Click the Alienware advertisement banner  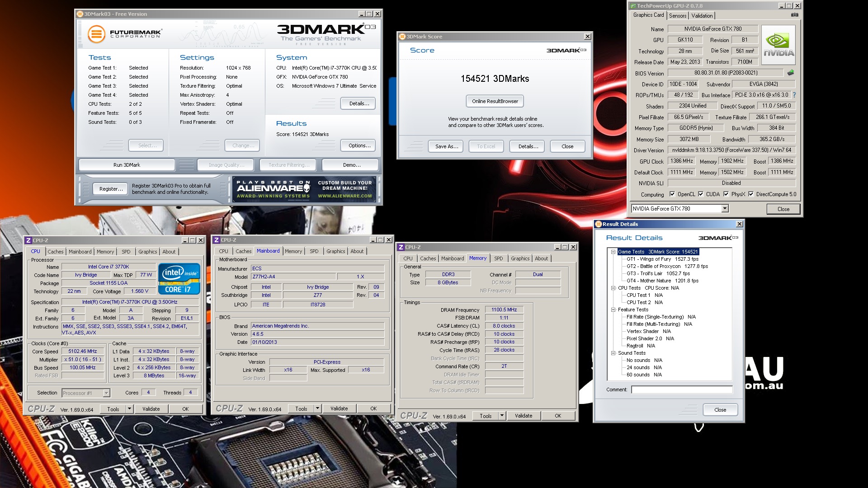(x=305, y=189)
